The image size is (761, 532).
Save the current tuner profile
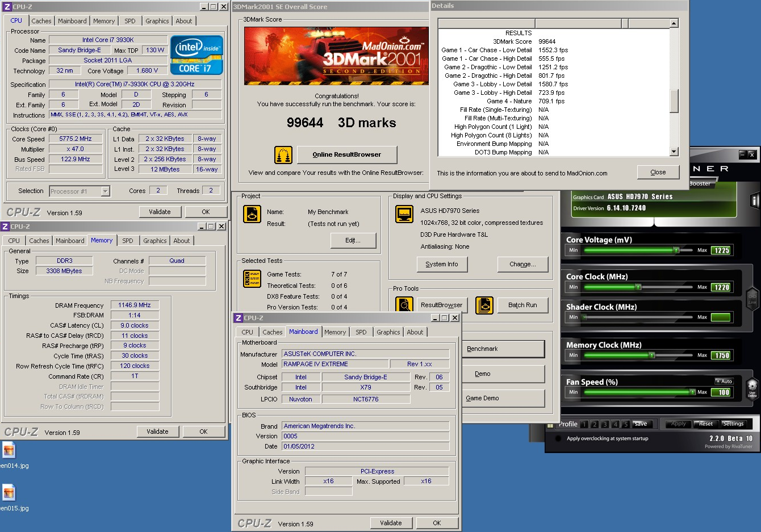[641, 424]
